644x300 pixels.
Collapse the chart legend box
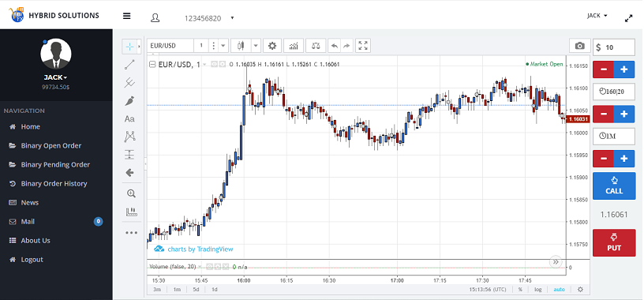[152, 64]
